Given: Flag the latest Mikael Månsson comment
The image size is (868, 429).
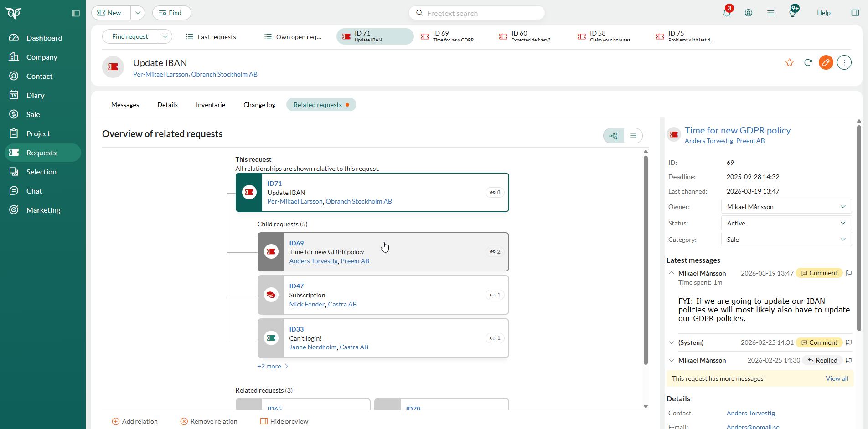Looking at the screenshot, I should [848, 273].
